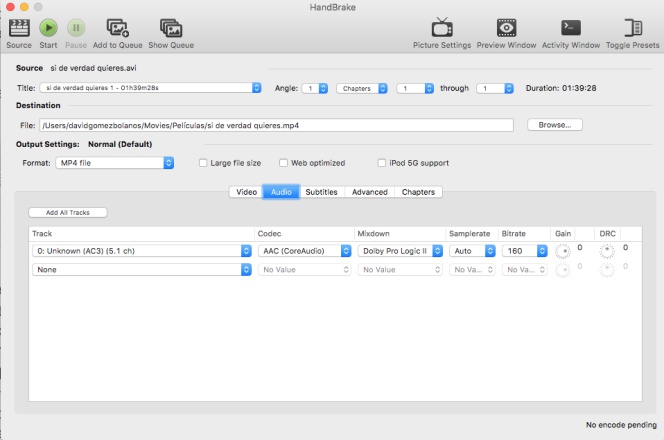Start encoding with the green play button
Viewport: 664px width, 440px height.
[48, 28]
